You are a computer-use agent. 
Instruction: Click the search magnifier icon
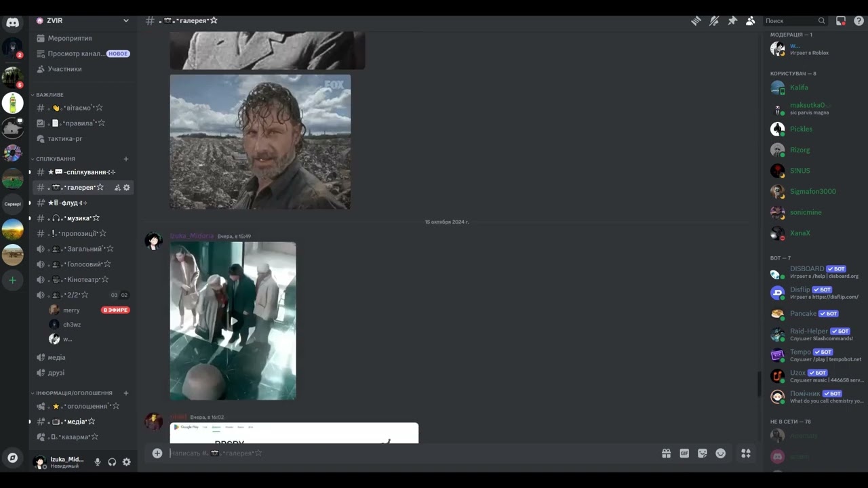click(x=821, y=21)
